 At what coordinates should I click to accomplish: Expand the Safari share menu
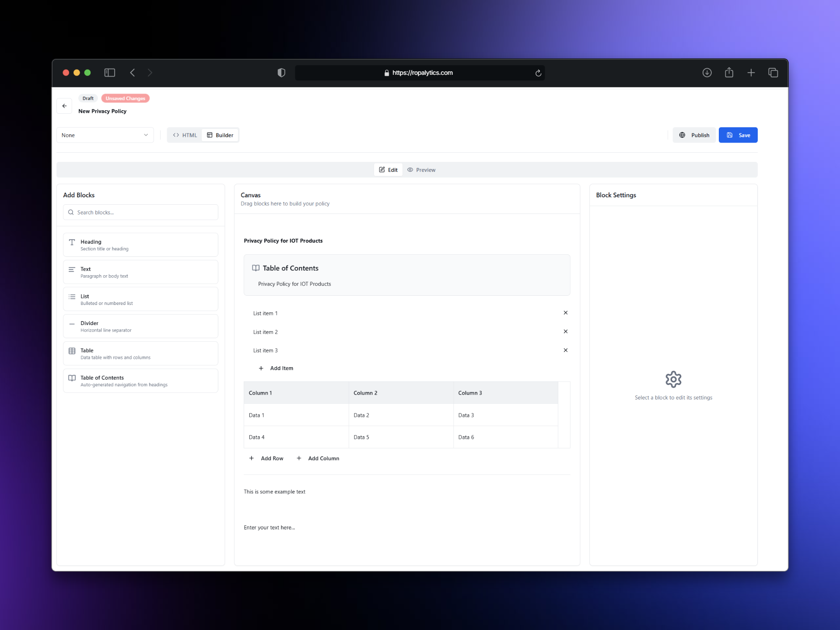tap(729, 73)
